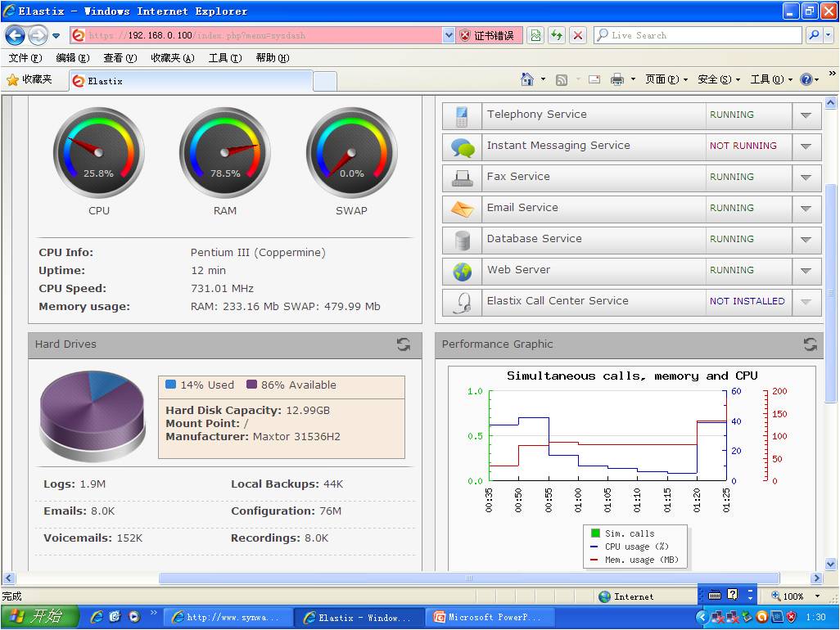The height and width of the screenshot is (630, 840).
Task: Expand Telephony Service dropdown arrow
Action: [x=806, y=115]
